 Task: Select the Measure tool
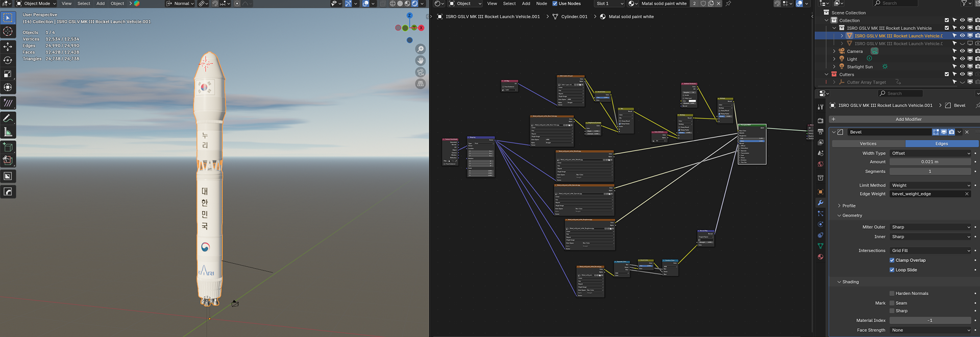coord(8,132)
